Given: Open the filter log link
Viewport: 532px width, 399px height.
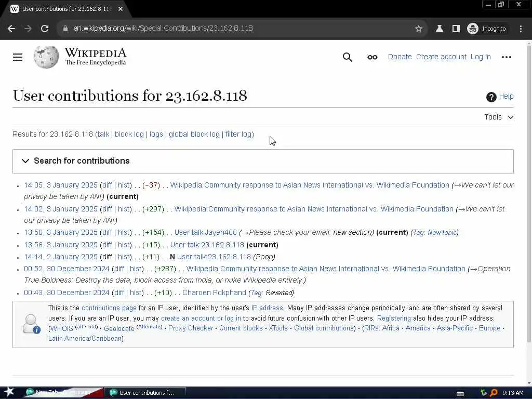Looking at the screenshot, I should [238, 135].
